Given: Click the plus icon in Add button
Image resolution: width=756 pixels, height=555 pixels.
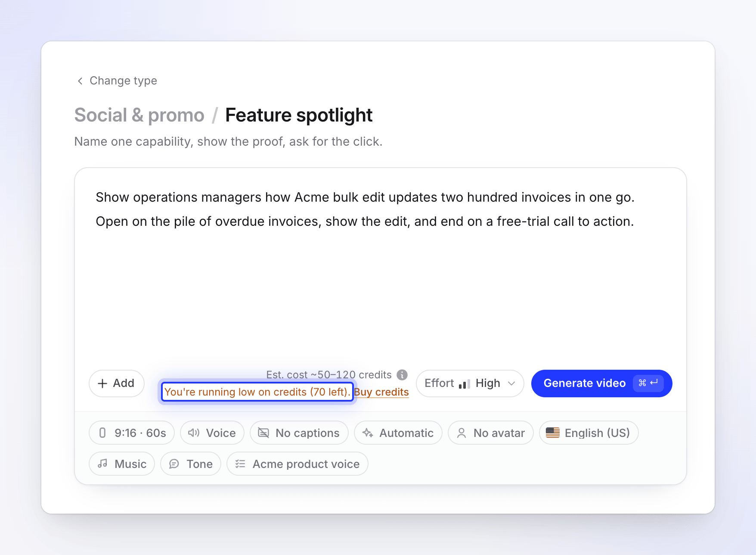Looking at the screenshot, I should click(x=102, y=384).
